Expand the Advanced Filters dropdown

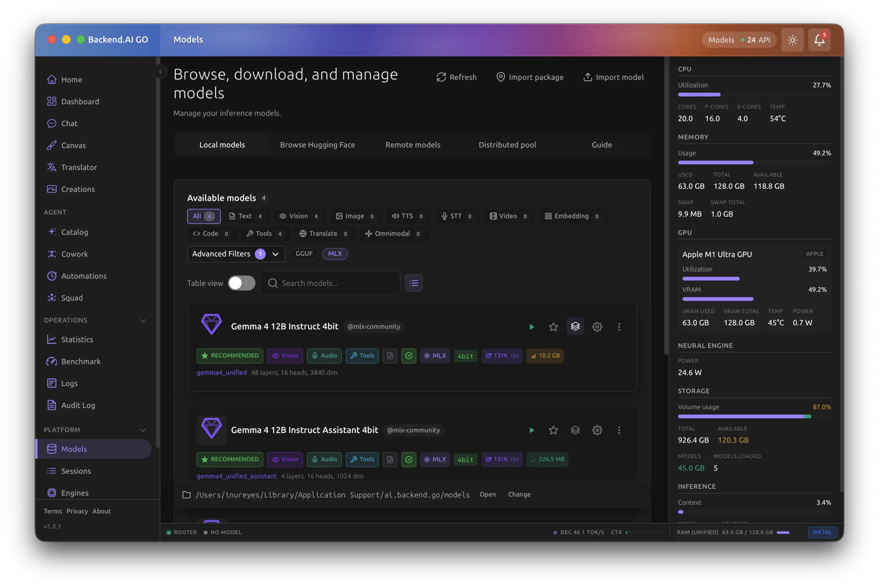pos(236,254)
